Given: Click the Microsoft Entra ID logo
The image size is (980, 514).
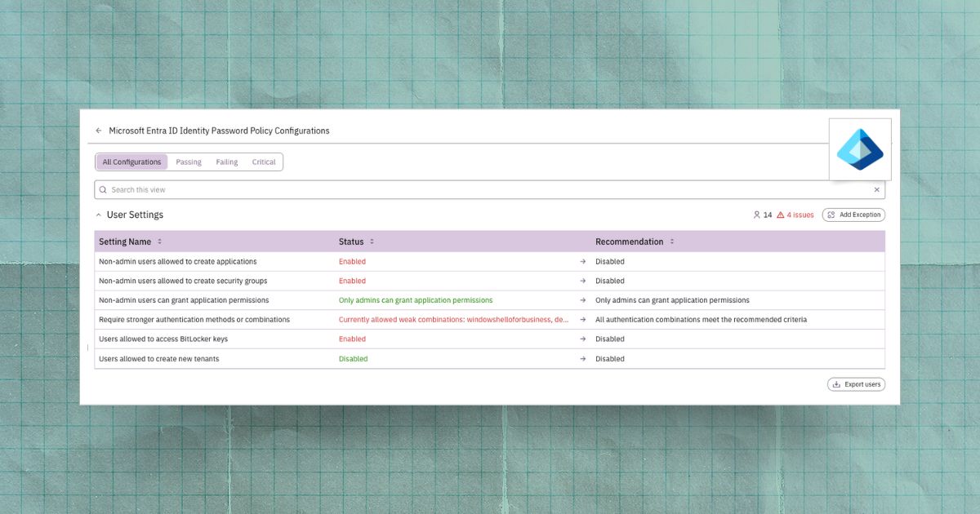Looking at the screenshot, I should [x=860, y=149].
